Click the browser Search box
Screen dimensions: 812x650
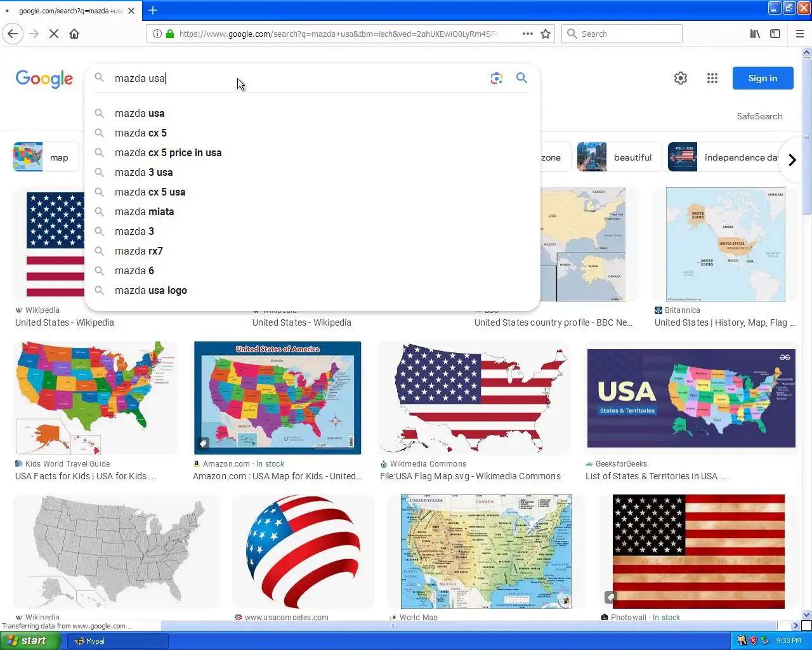(622, 34)
